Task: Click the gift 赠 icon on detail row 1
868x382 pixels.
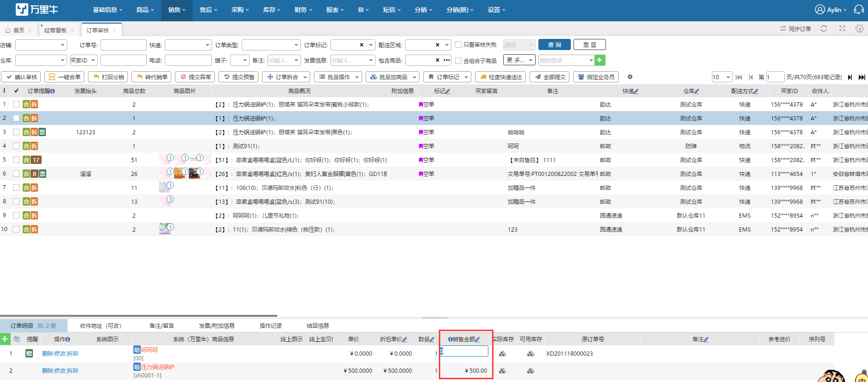Action: (29, 353)
